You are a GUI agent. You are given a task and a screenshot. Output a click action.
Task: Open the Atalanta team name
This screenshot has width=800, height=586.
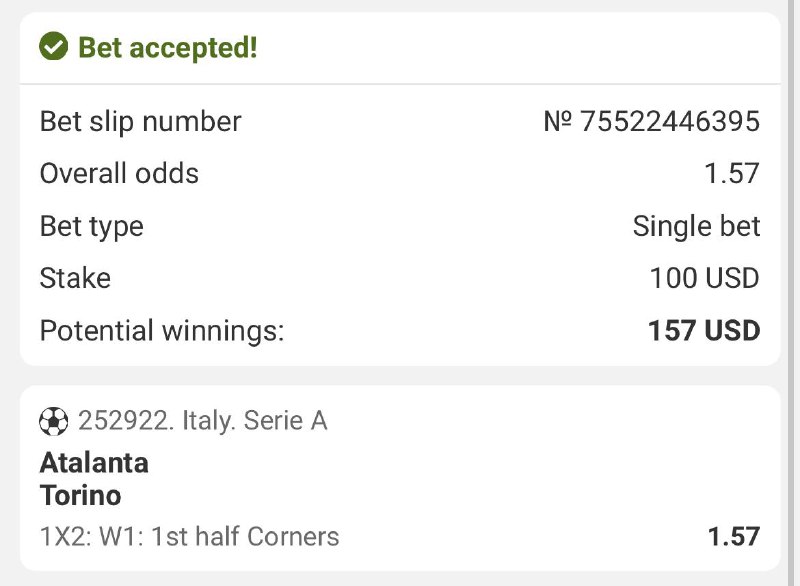(94, 463)
